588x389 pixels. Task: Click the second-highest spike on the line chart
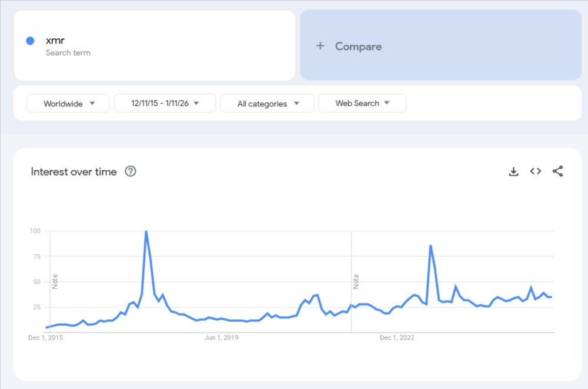point(431,246)
